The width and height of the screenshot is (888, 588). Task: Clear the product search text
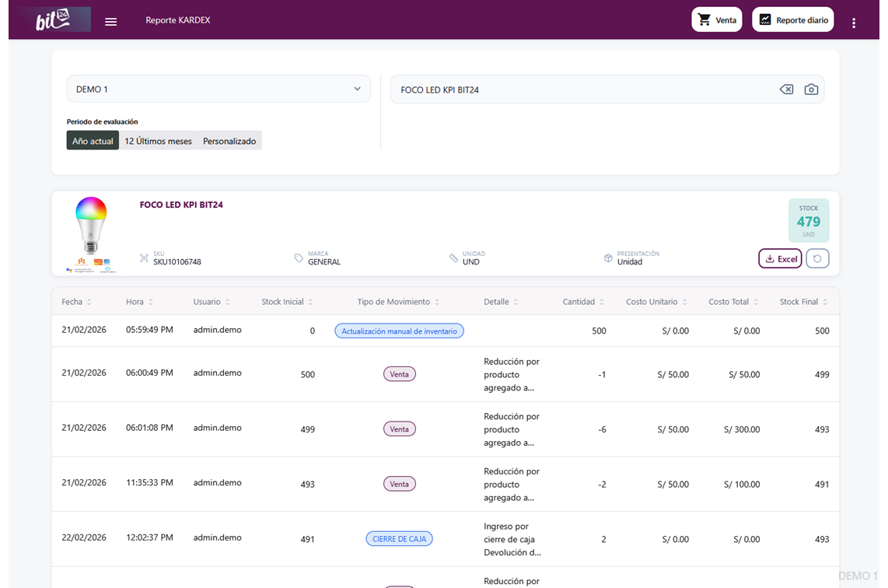click(786, 89)
